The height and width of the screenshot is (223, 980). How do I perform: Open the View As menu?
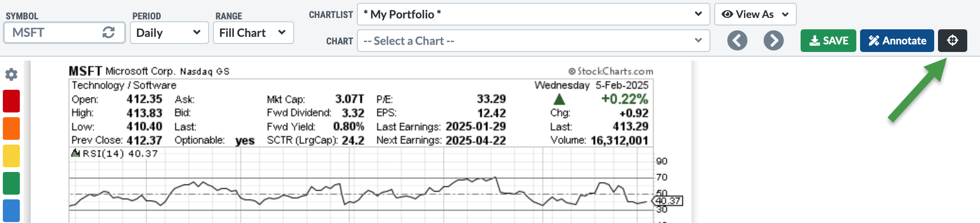(x=755, y=14)
